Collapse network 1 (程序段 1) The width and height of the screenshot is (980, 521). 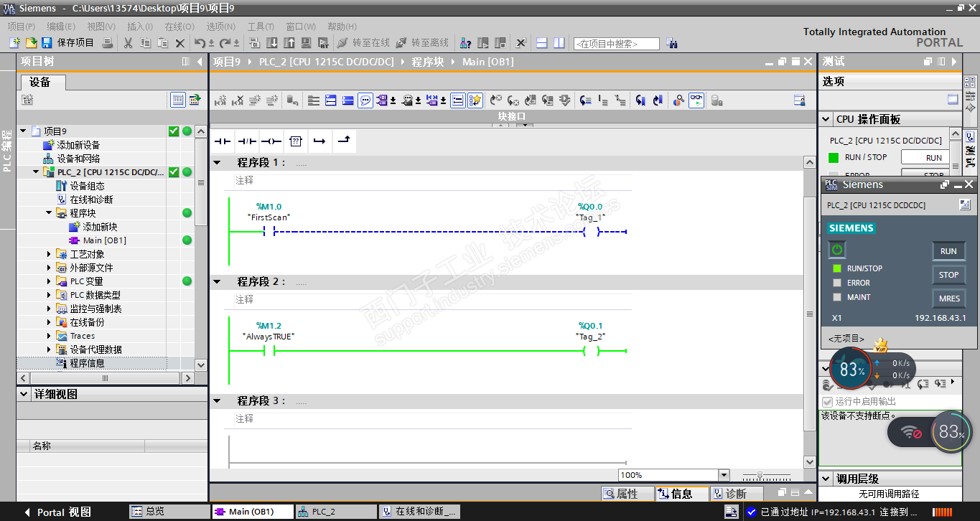tap(217, 163)
